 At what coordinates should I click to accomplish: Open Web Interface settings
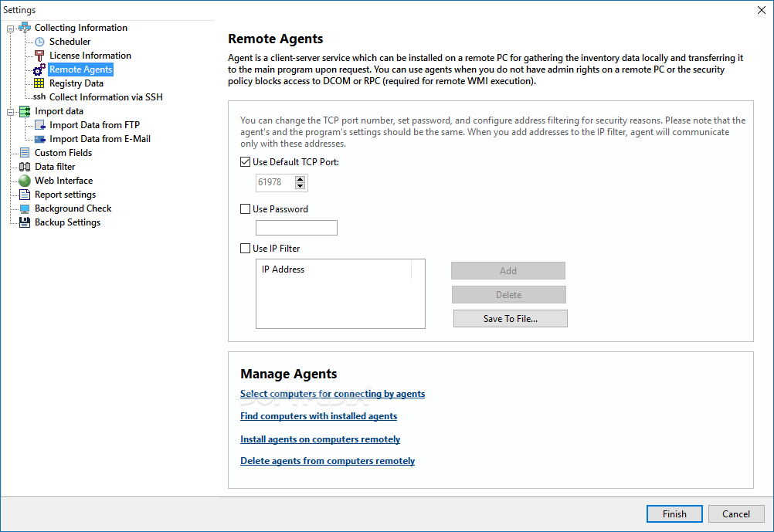[63, 181]
